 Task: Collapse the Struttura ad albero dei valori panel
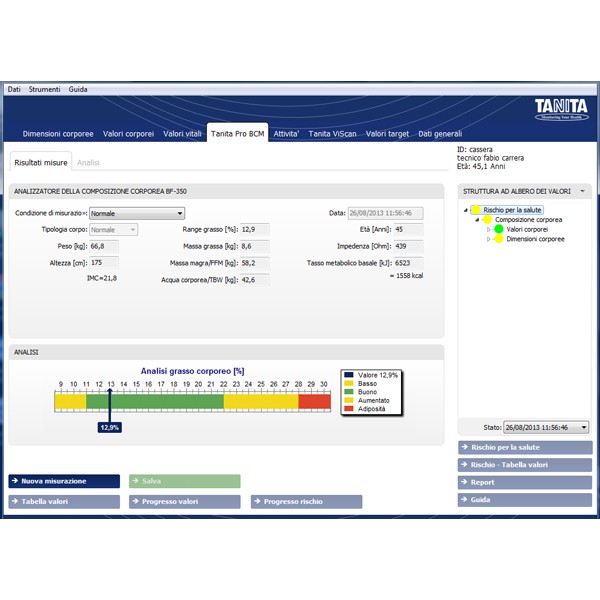pos(583,190)
